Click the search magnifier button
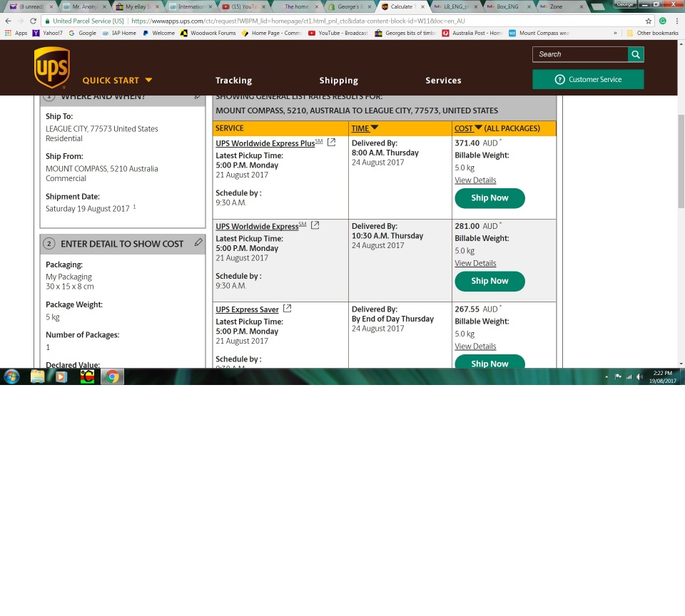This screenshot has height=616, width=685. tap(636, 55)
